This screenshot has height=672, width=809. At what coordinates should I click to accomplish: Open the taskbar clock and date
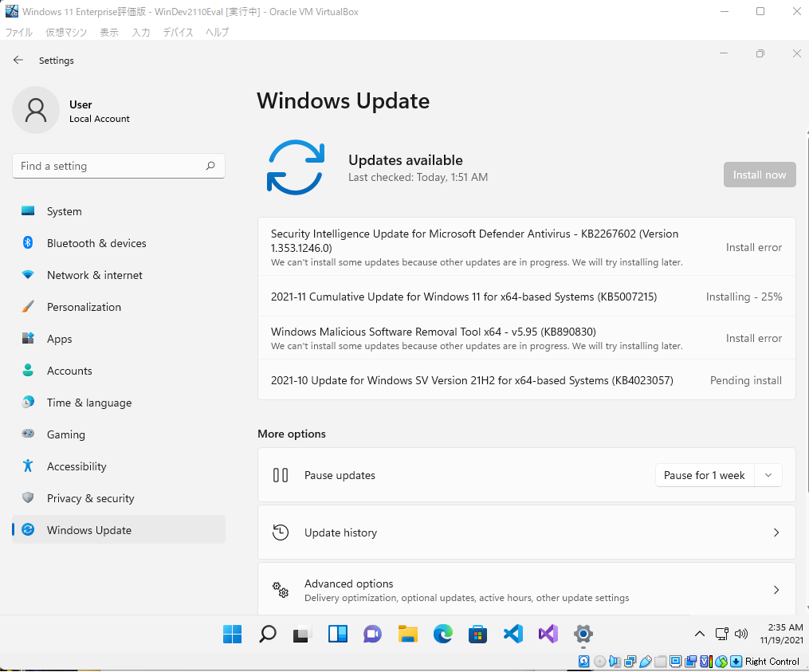pos(781,634)
